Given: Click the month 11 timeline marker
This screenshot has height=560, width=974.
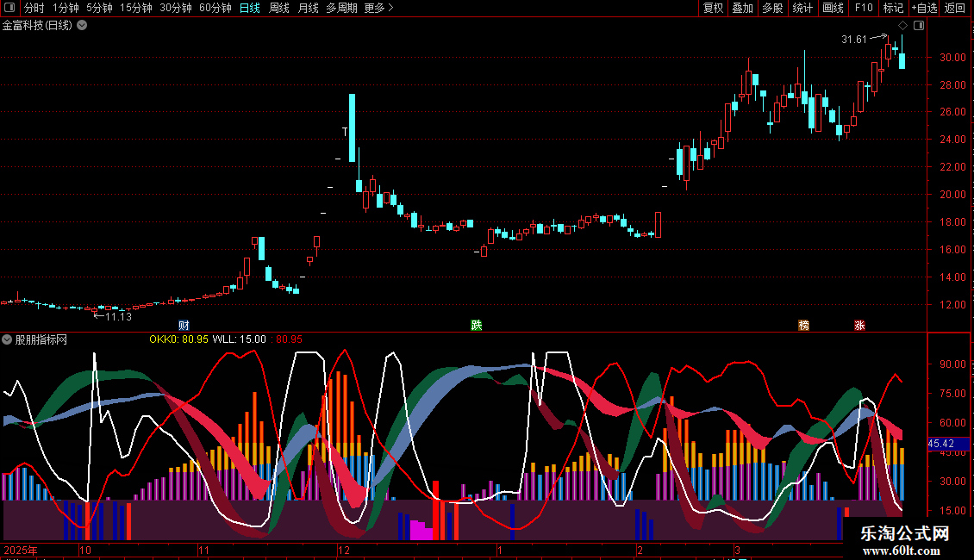Looking at the screenshot, I should (x=204, y=550).
